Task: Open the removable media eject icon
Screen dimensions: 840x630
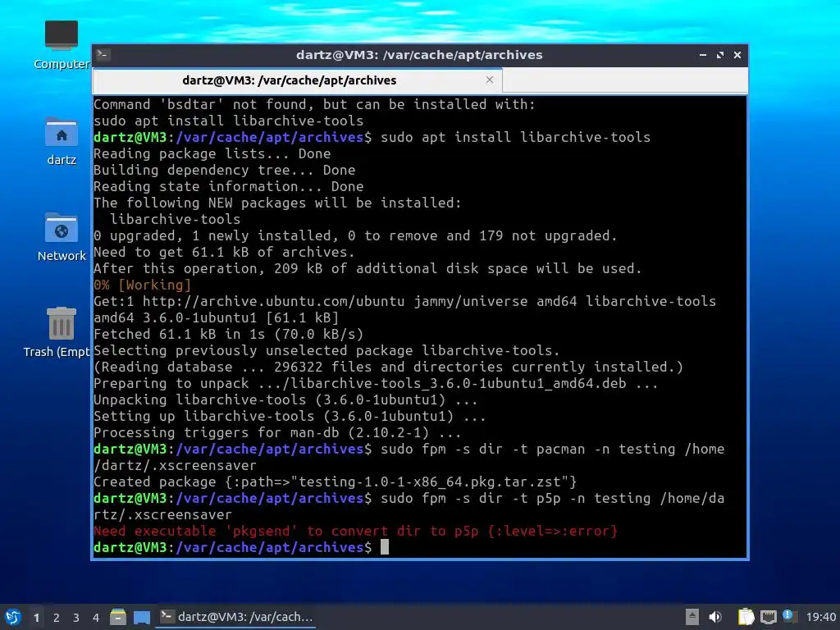Action: click(x=692, y=617)
